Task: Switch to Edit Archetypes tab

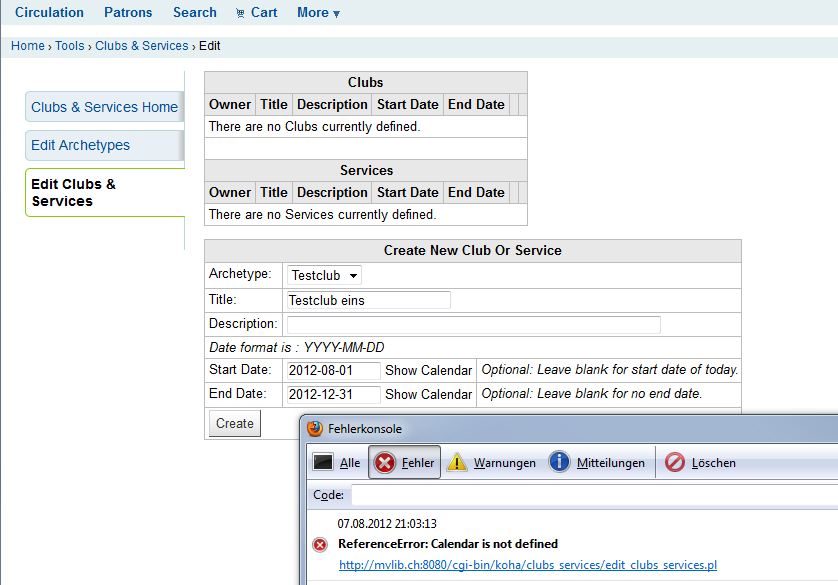Action: pos(81,145)
